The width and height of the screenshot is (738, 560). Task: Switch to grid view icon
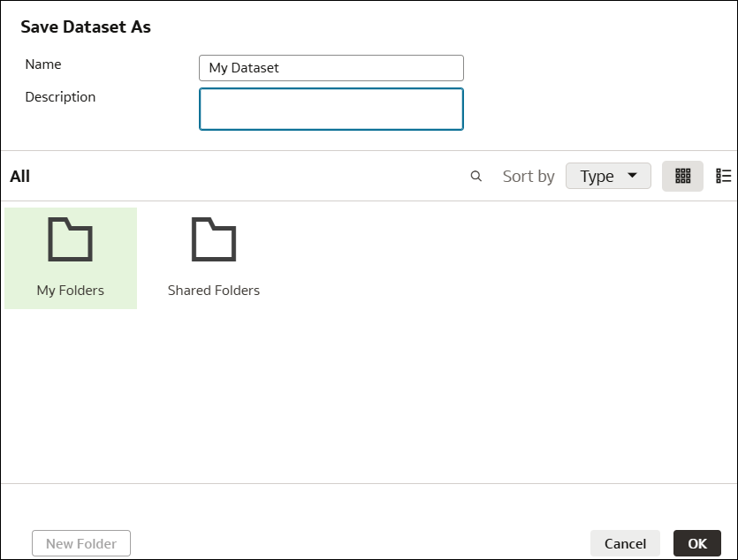point(682,177)
